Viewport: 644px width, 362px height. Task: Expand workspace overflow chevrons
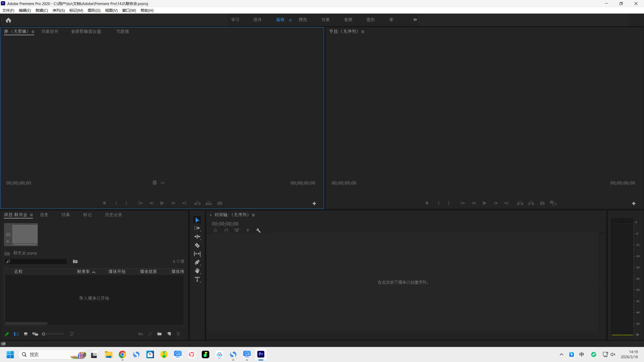415,20
